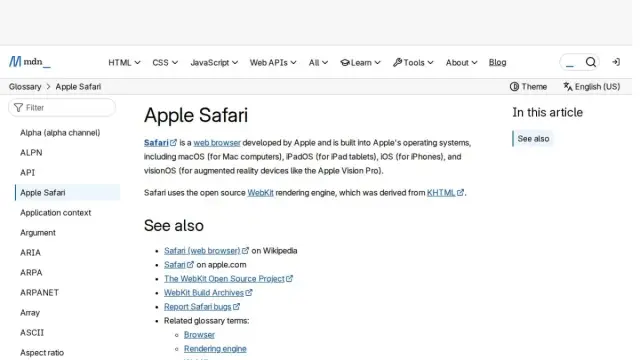Expand the Web APIs menu

273,62
